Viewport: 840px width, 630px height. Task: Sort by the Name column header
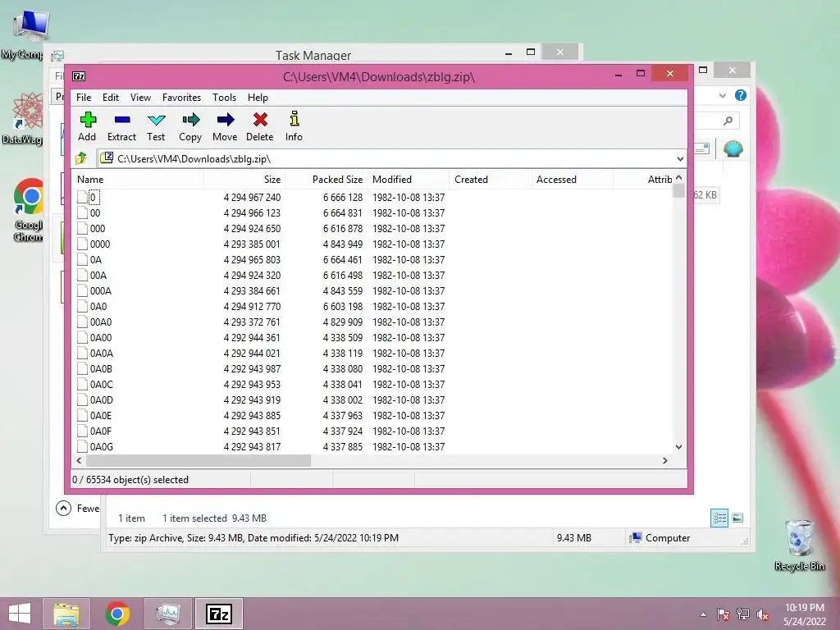(x=138, y=180)
